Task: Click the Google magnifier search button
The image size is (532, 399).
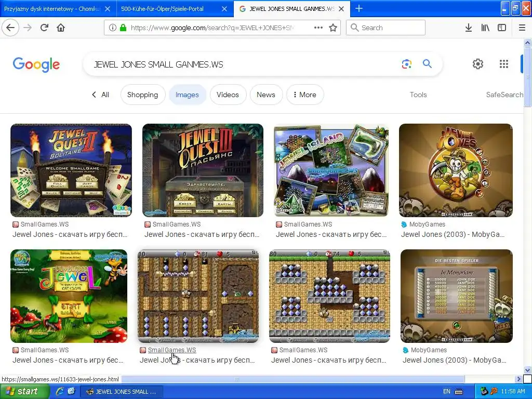Action: [x=427, y=63]
